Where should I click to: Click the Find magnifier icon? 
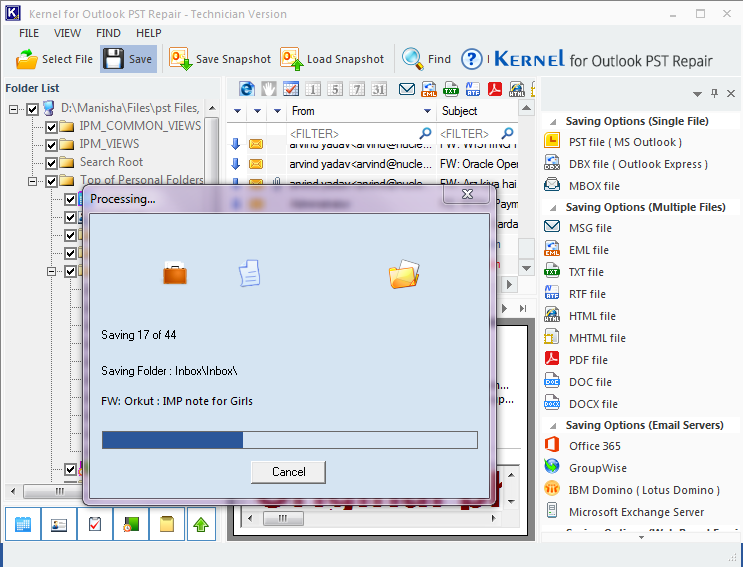point(413,59)
